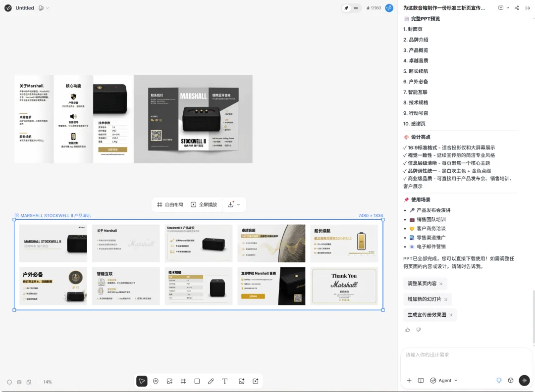
Task: Click the lightning credits 9360 indicator
Action: [x=374, y=8]
